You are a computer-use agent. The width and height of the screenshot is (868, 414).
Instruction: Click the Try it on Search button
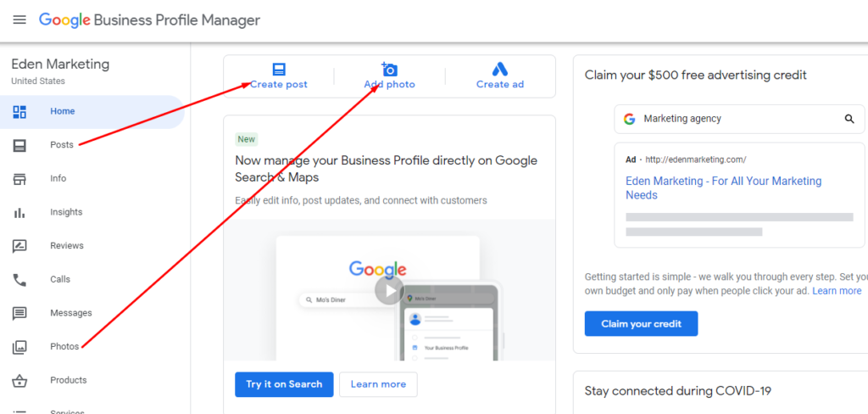pyautogui.click(x=284, y=384)
